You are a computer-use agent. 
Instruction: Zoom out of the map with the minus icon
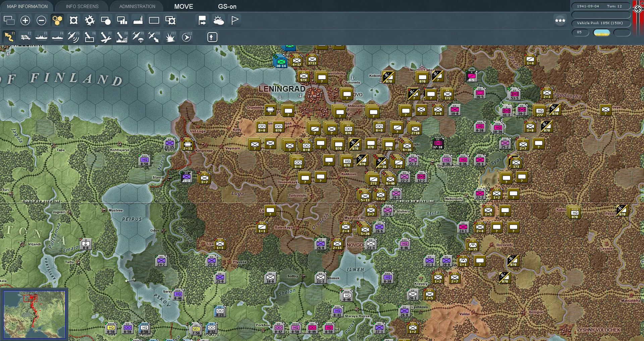coord(41,20)
